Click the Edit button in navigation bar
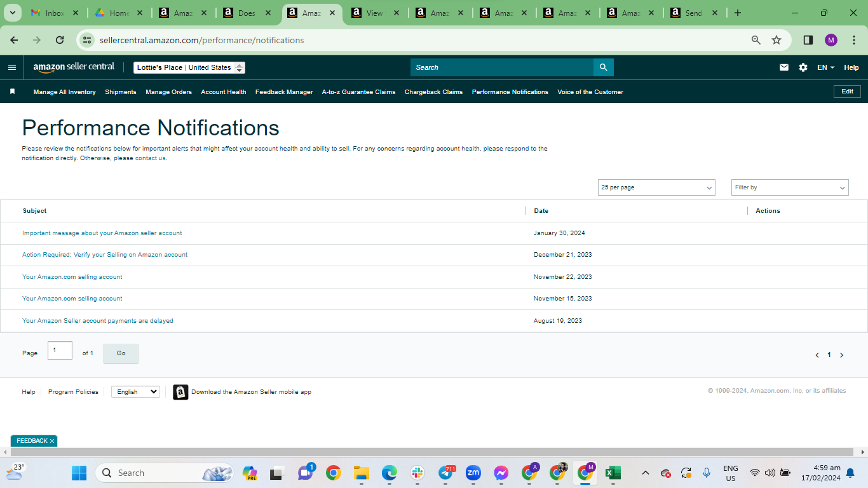Viewport: 868px width, 488px height. (847, 91)
